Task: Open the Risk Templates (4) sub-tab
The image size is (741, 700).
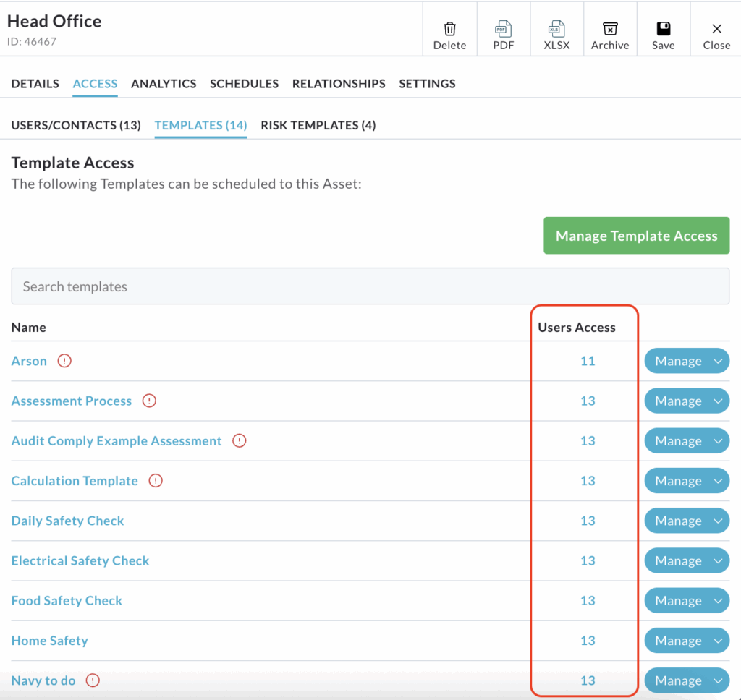Action: pos(318,125)
